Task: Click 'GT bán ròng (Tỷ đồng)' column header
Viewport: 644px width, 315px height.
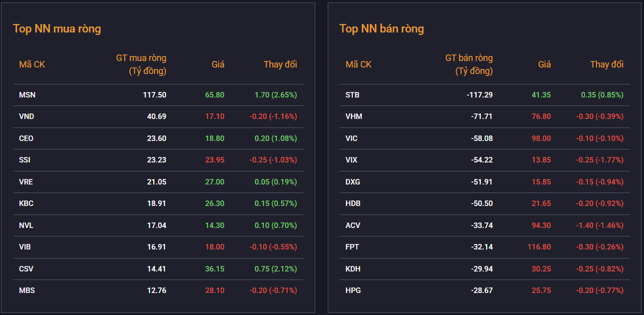Action: tap(469, 64)
